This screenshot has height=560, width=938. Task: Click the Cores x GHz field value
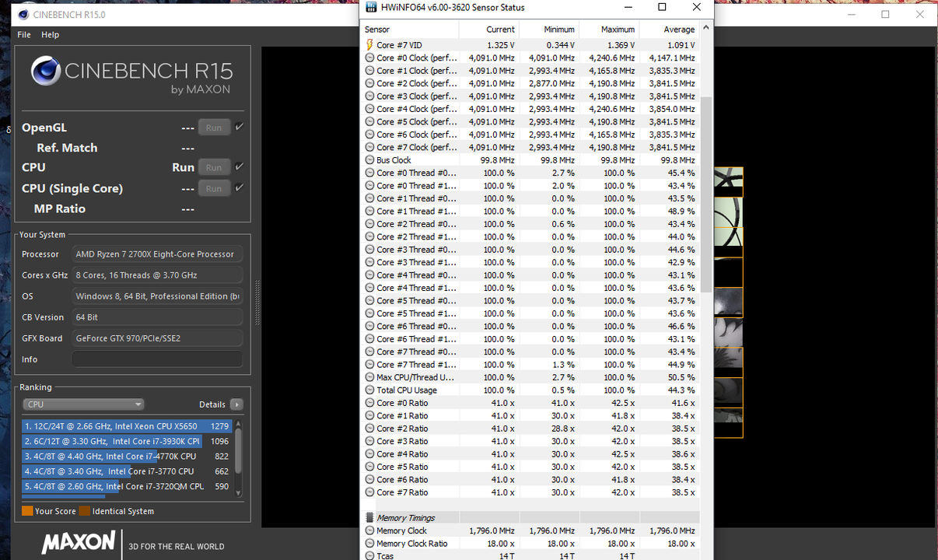click(x=157, y=275)
